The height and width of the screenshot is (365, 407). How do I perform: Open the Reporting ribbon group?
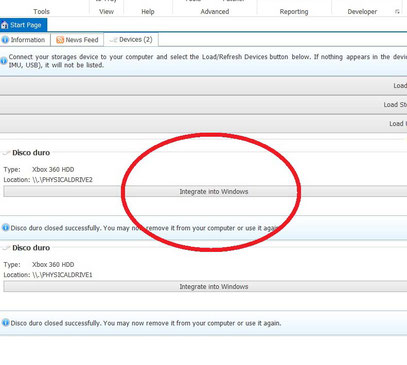(294, 11)
